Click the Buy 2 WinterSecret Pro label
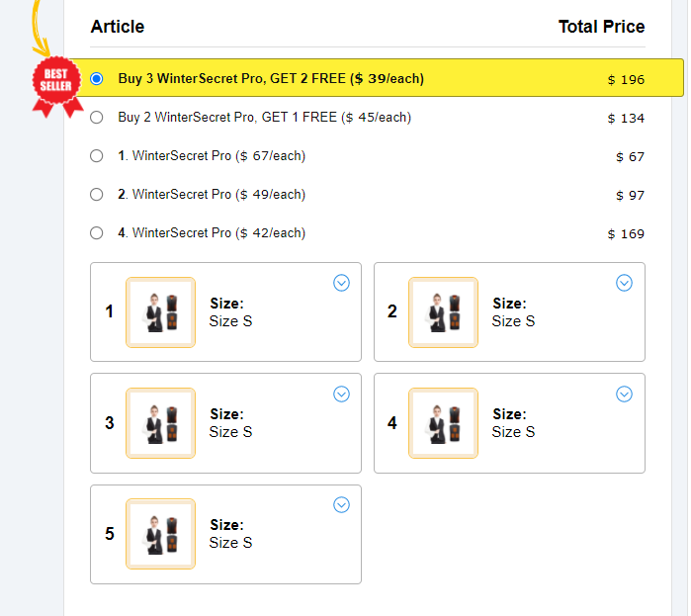This screenshot has height=616, width=691. (x=264, y=117)
